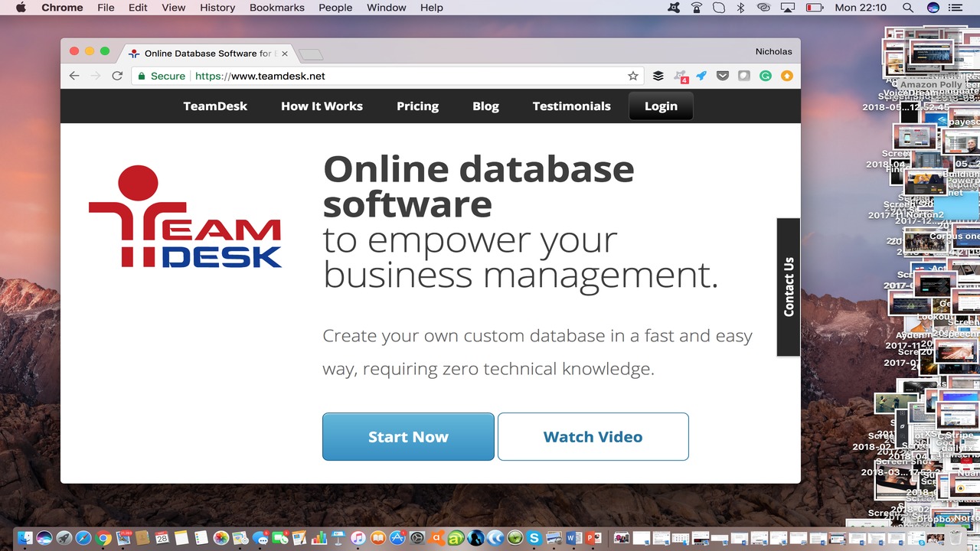Bookmark page with star icon
Viewport: 980px width, 551px height.
point(633,76)
